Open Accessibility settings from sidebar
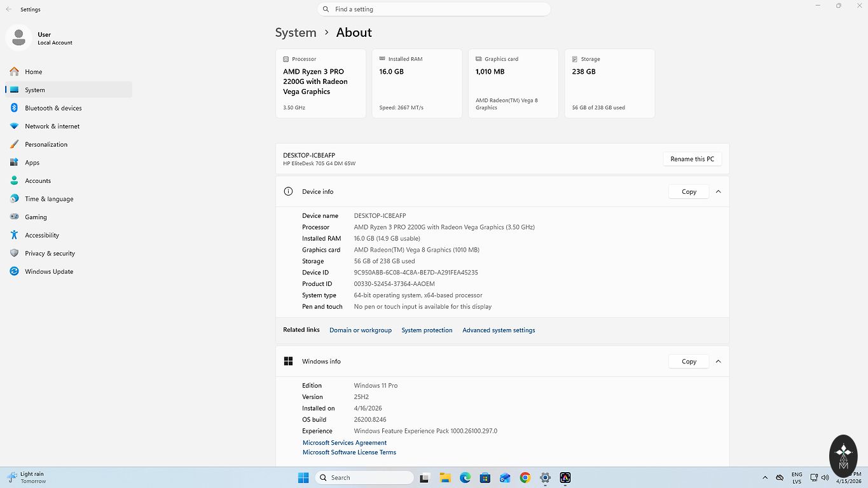This screenshot has width=868, height=488. [x=42, y=235]
